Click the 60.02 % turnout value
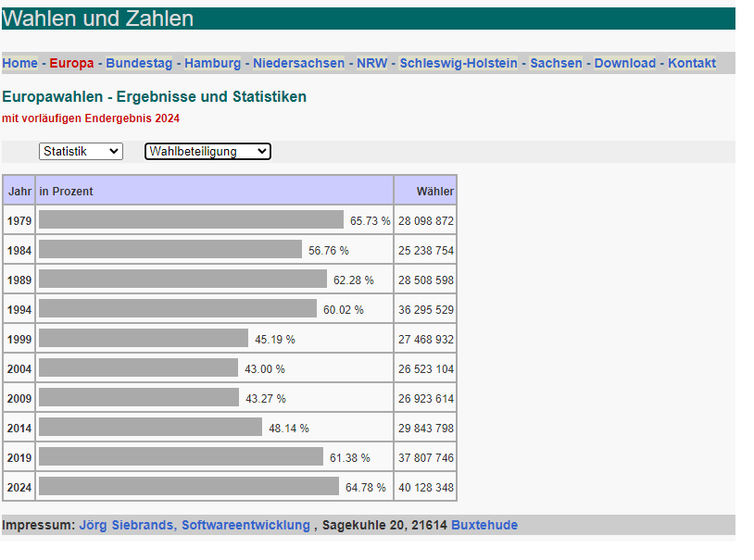754x560 pixels. (344, 310)
